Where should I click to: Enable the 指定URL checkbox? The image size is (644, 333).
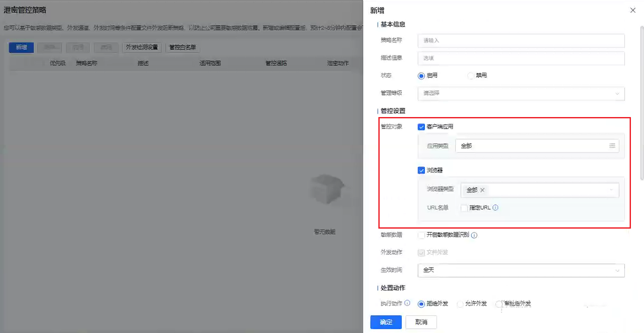coord(464,208)
